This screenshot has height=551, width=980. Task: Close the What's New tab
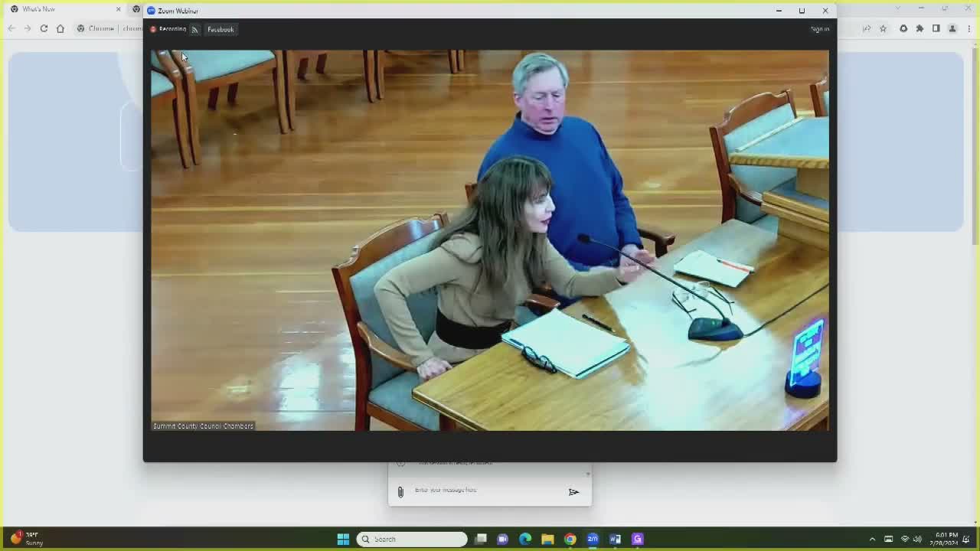118,9
